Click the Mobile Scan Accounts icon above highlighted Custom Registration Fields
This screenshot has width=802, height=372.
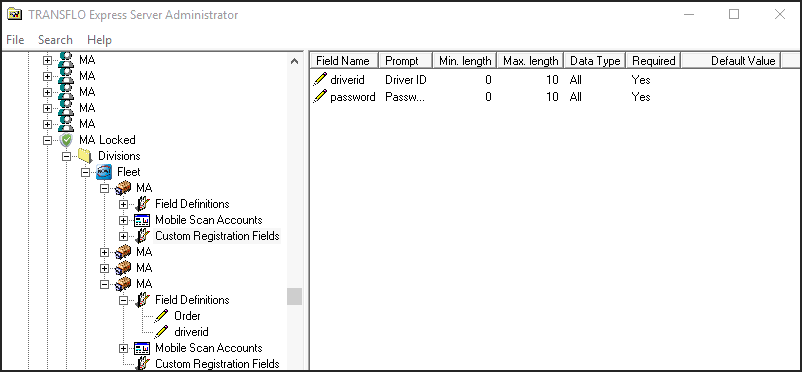pyautogui.click(x=142, y=220)
